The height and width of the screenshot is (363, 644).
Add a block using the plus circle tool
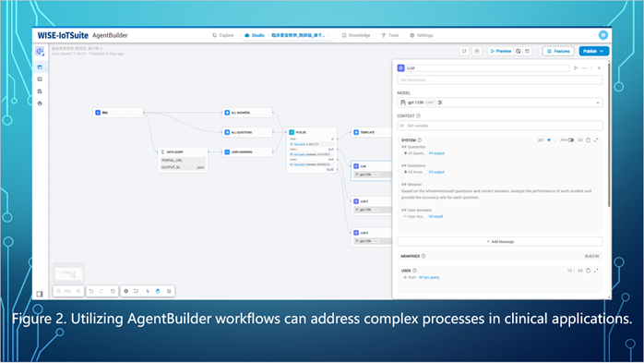coord(126,291)
